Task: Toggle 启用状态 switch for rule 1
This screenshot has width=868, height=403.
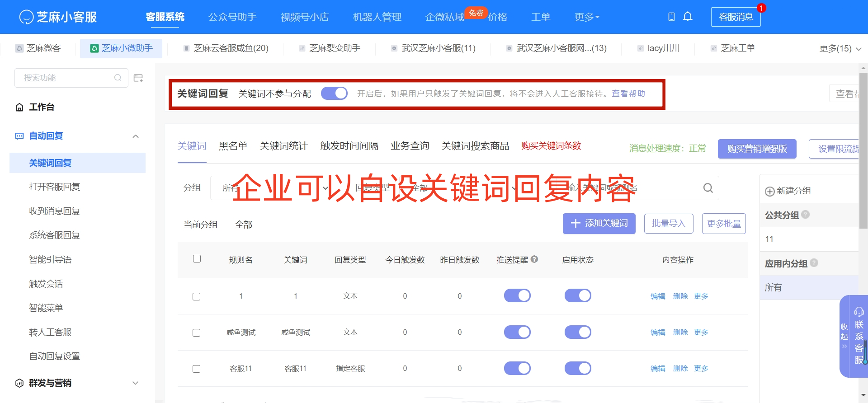Action: click(578, 296)
